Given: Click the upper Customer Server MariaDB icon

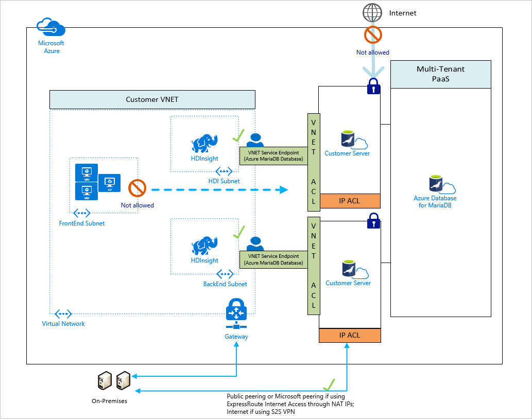Looking at the screenshot, I should click(354, 139).
